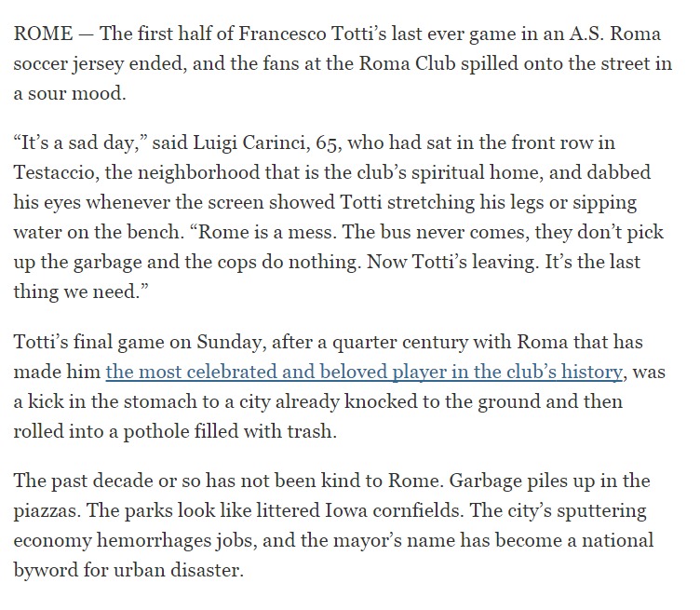Click the phrase "A.S. Roma" in the first line
Screen dimensions: 700x610
click(614, 34)
